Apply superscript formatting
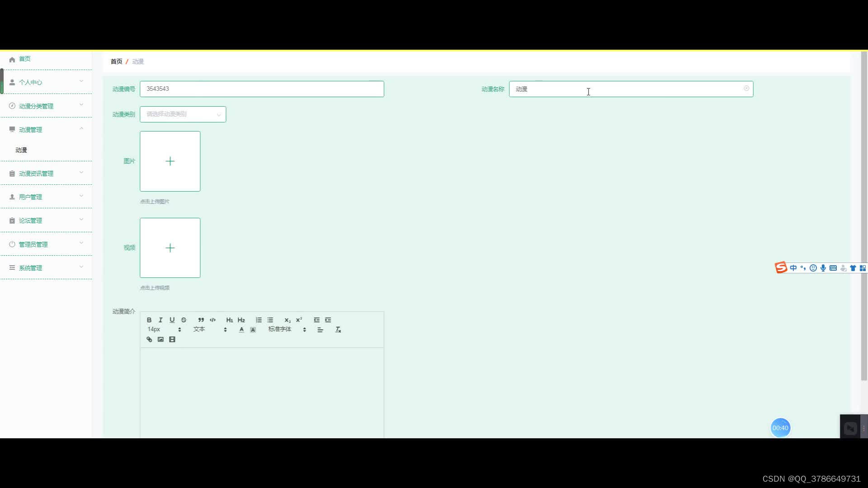Viewport: 868px width, 488px height. [299, 320]
